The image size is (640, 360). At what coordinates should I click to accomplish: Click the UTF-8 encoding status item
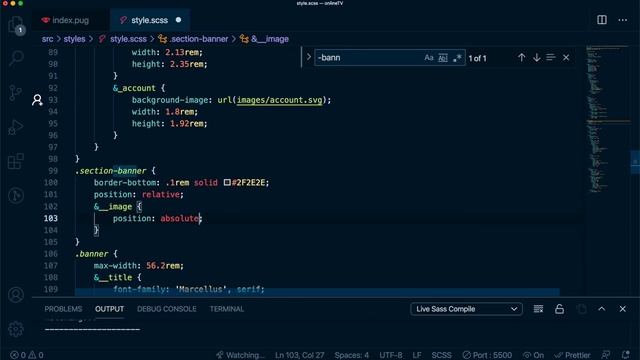(391, 355)
